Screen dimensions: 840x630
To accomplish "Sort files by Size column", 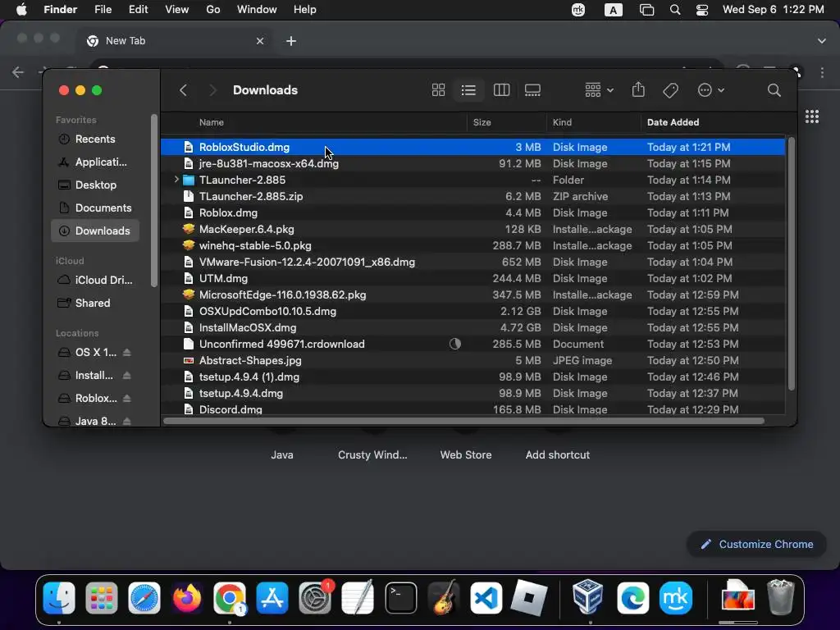I will [x=507, y=122].
